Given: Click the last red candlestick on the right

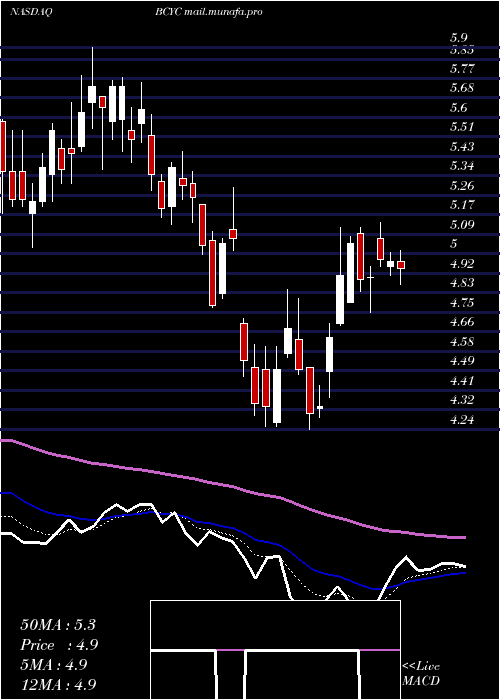Looking at the screenshot, I should pyautogui.click(x=401, y=265).
